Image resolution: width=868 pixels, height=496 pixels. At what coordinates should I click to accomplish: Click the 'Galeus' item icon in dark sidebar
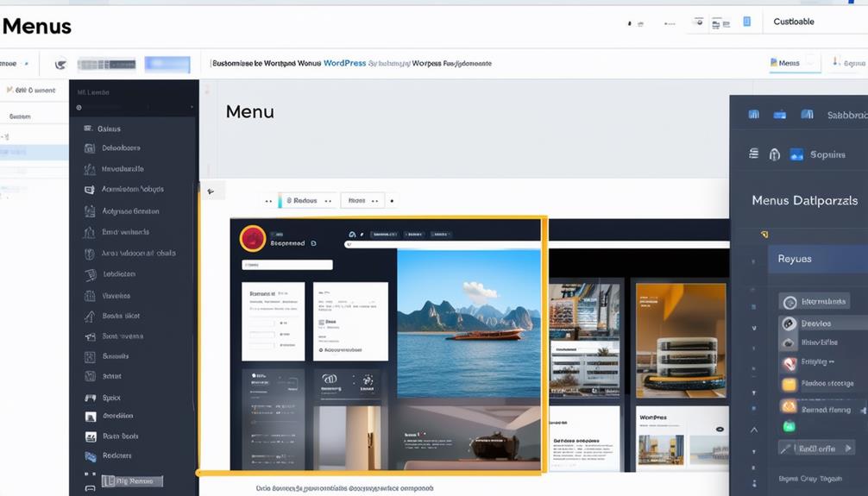(88, 129)
